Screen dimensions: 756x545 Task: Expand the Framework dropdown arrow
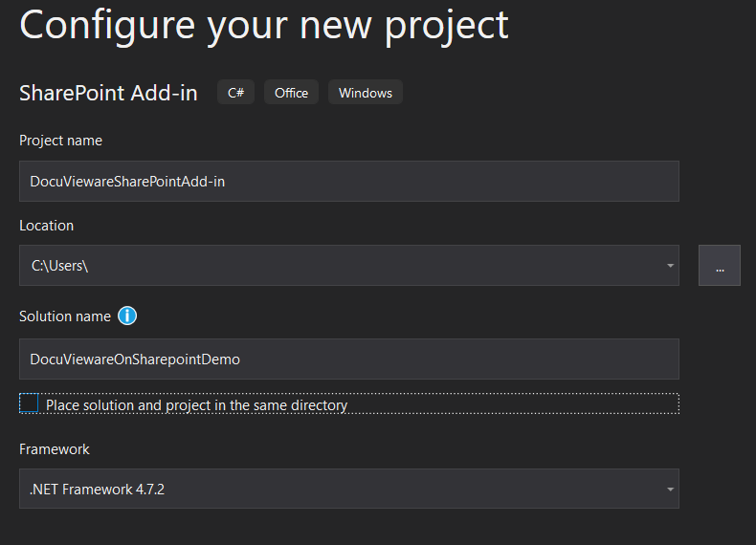(x=670, y=490)
